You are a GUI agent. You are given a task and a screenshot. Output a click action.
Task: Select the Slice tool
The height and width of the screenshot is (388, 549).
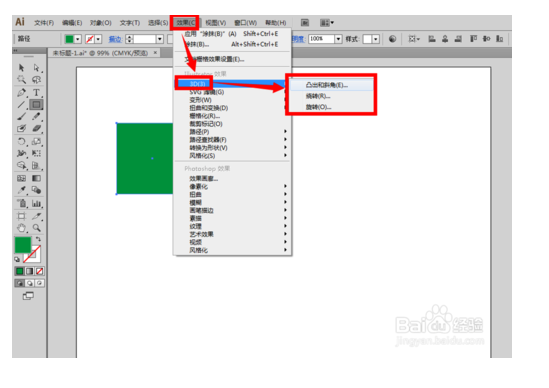coord(36,216)
